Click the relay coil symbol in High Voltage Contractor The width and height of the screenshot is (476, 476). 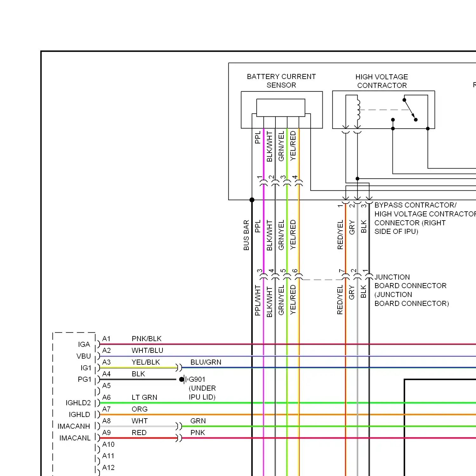point(358,110)
